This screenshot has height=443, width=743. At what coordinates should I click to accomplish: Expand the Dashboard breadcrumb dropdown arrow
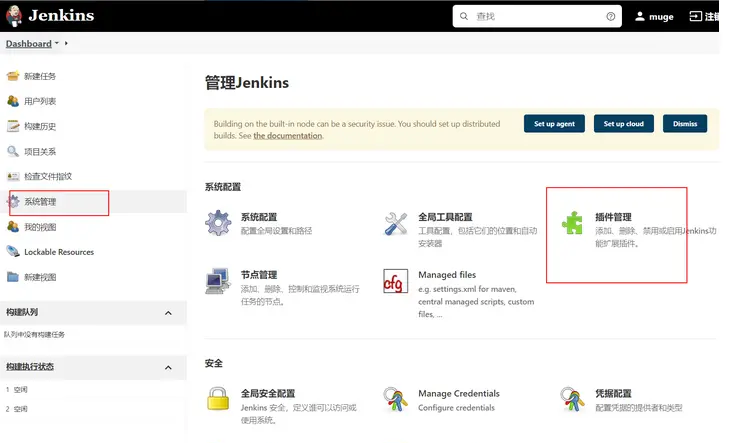pyautogui.click(x=57, y=43)
